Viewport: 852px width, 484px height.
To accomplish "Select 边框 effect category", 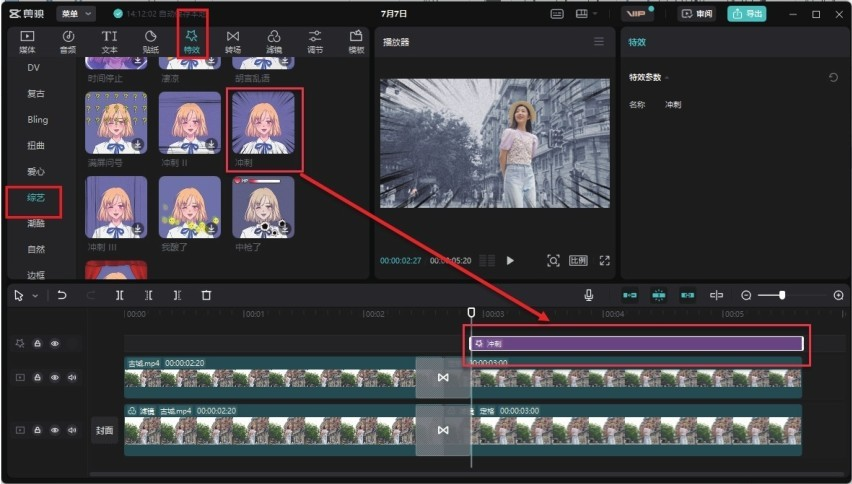I will click(x=36, y=275).
